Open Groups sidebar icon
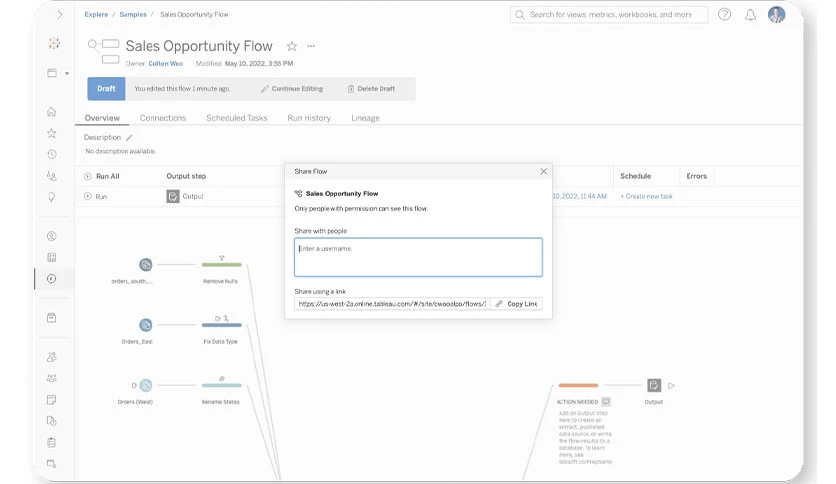 (52, 378)
